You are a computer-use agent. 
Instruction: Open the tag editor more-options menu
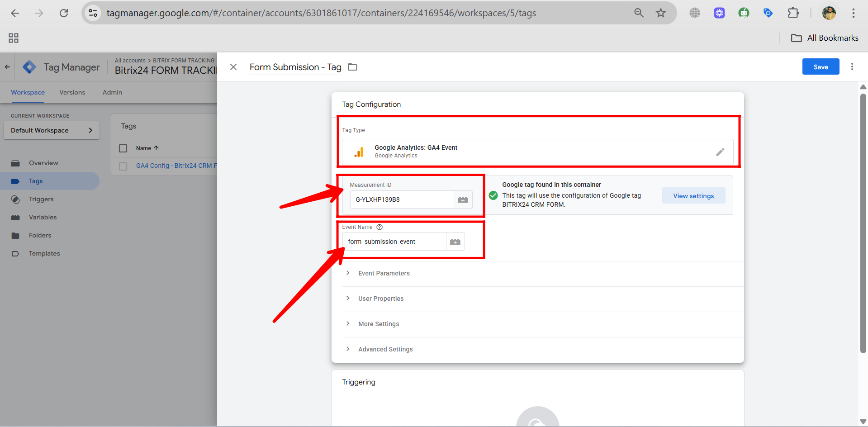point(852,66)
